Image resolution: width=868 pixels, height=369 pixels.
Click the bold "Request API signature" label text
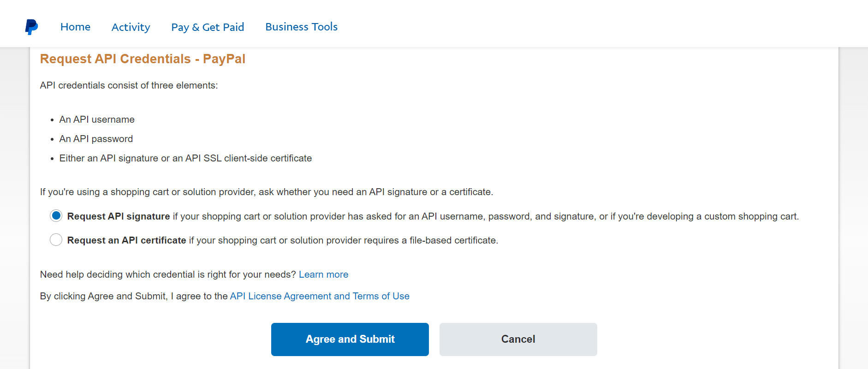(x=119, y=216)
